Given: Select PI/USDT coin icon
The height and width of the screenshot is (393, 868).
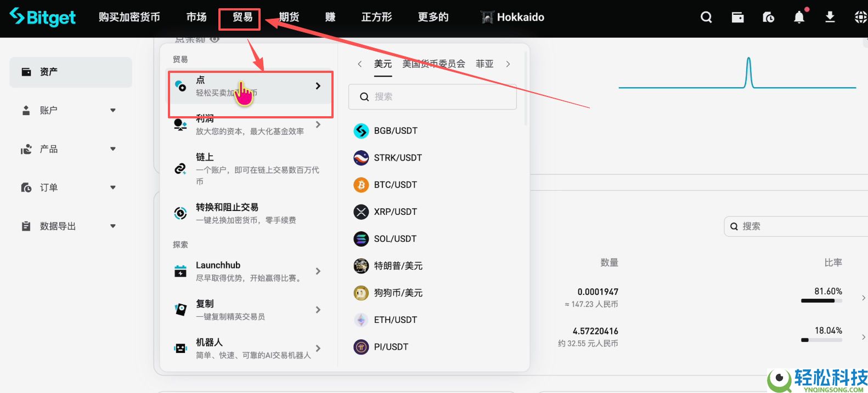Looking at the screenshot, I should (x=361, y=346).
